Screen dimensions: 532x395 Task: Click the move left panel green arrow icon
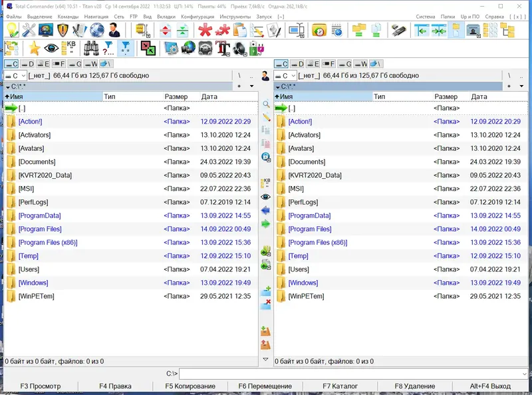click(x=422, y=30)
